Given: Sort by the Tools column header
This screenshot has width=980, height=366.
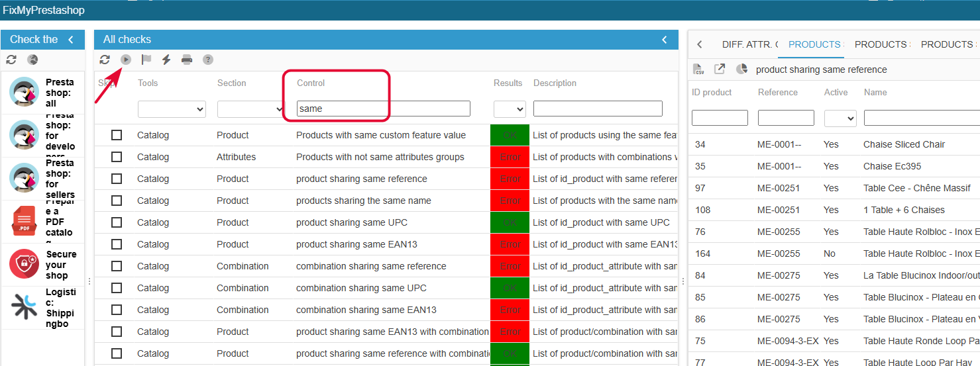Looking at the screenshot, I should pyautogui.click(x=148, y=83).
